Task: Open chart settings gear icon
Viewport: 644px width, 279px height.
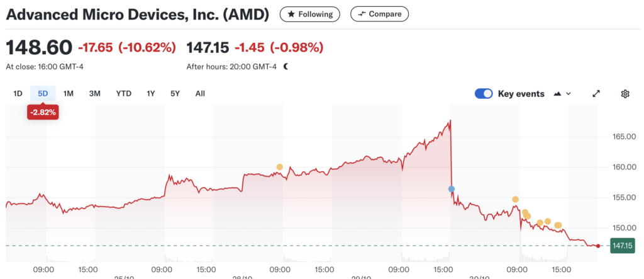Action: [625, 94]
